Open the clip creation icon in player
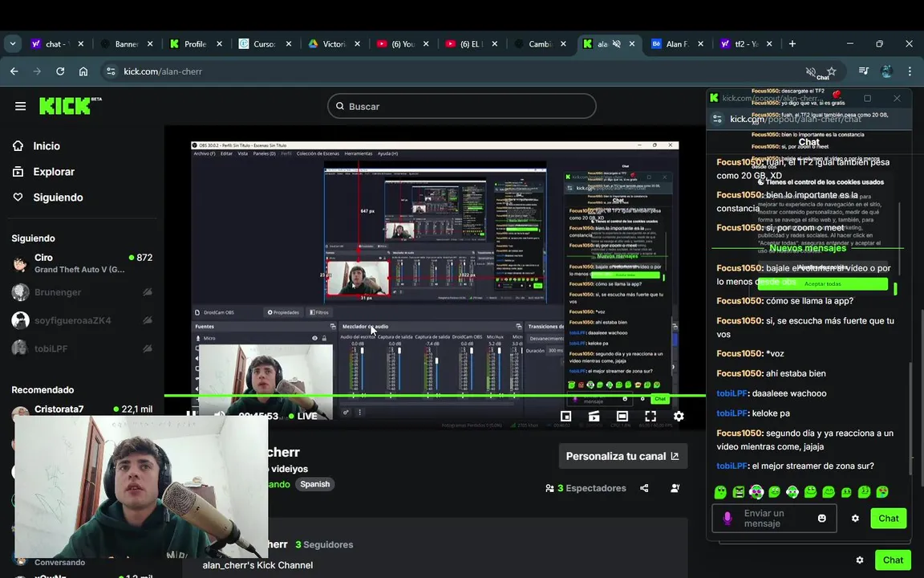Image resolution: width=924 pixels, height=578 pixels. click(x=594, y=416)
